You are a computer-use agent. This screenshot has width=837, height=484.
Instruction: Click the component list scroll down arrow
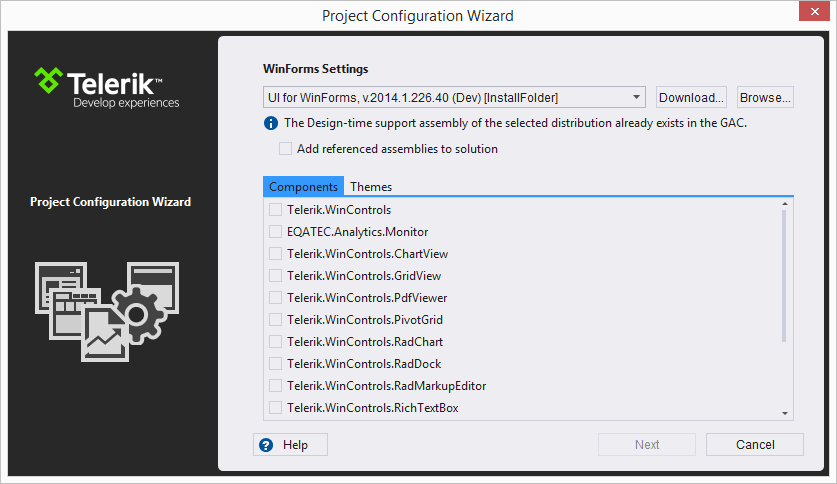(x=785, y=414)
